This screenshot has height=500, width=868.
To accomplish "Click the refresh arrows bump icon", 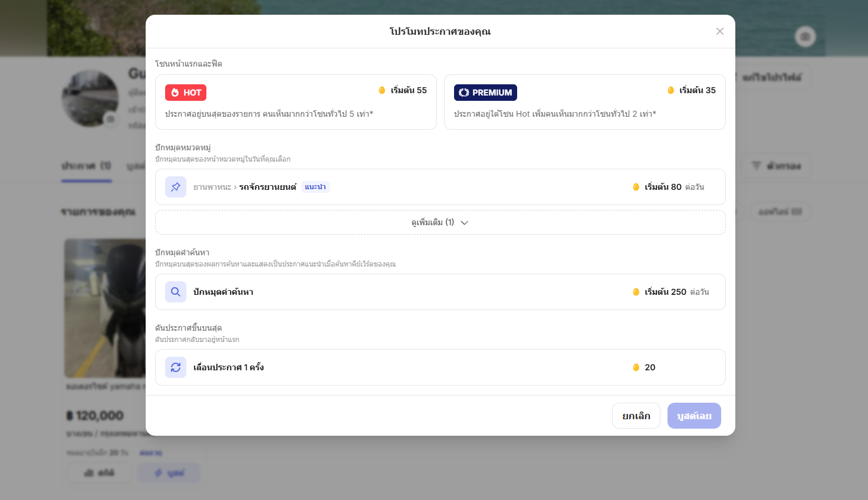I will click(x=176, y=367).
